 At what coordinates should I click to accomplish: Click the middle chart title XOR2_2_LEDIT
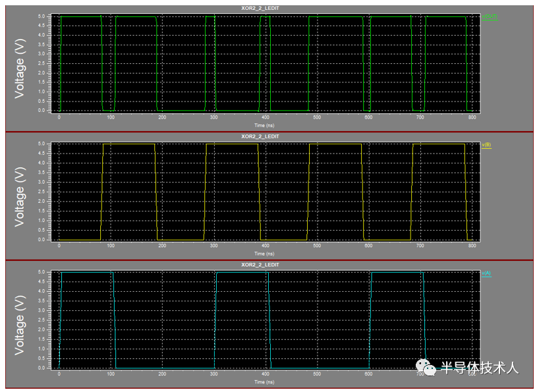[260, 136]
